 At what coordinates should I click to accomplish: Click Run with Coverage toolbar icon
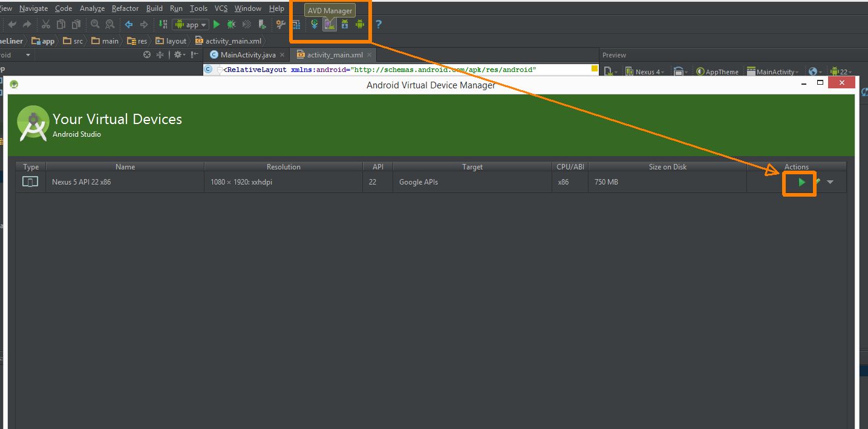click(x=247, y=24)
